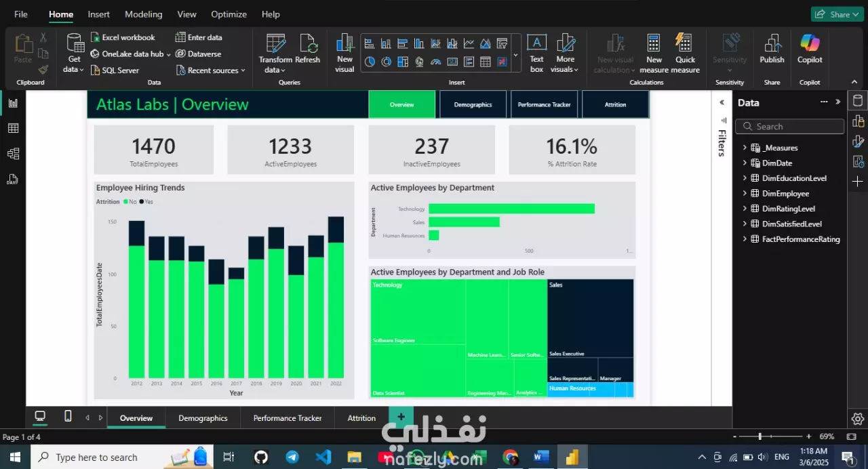Click the Attrition navigation button in report
The height and width of the screenshot is (469, 868).
pos(615,104)
